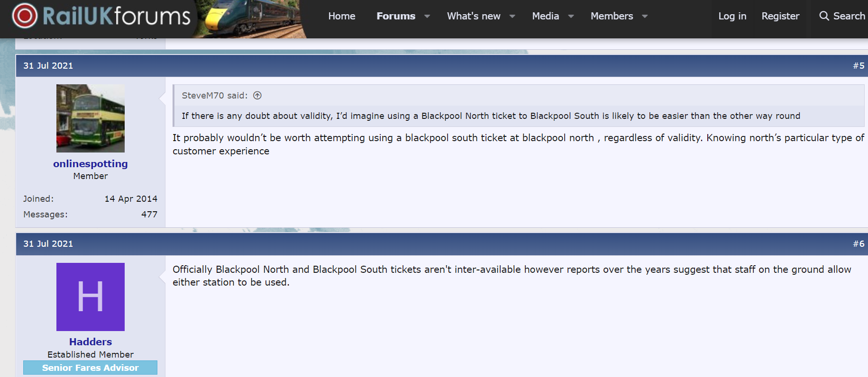Click the RailUKforums logo
Viewport: 868px width, 377px height.
[101, 16]
